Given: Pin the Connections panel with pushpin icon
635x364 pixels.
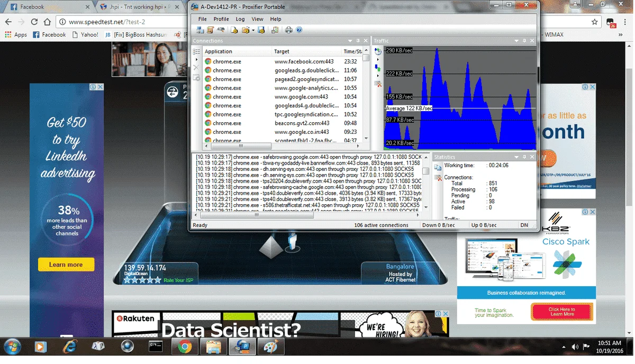Looking at the screenshot, I should pos(358,41).
